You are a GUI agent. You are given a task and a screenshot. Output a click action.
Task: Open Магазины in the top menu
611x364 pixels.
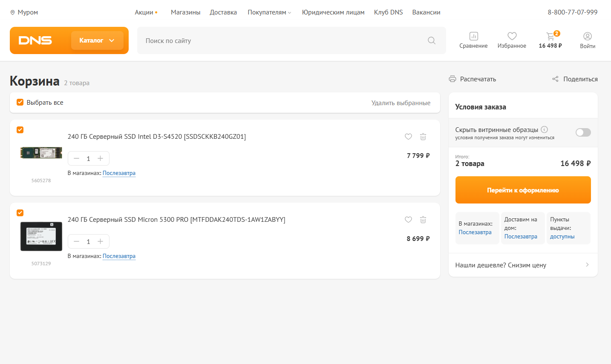pyautogui.click(x=185, y=12)
